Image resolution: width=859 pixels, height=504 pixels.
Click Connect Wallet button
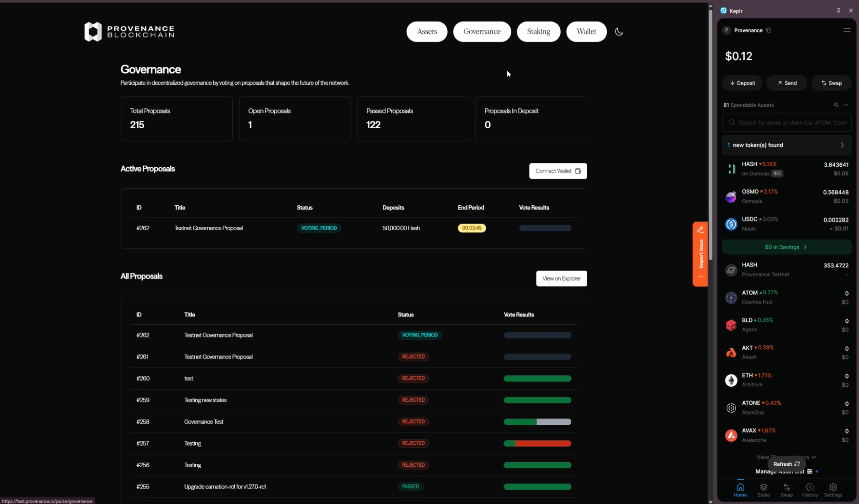point(558,171)
